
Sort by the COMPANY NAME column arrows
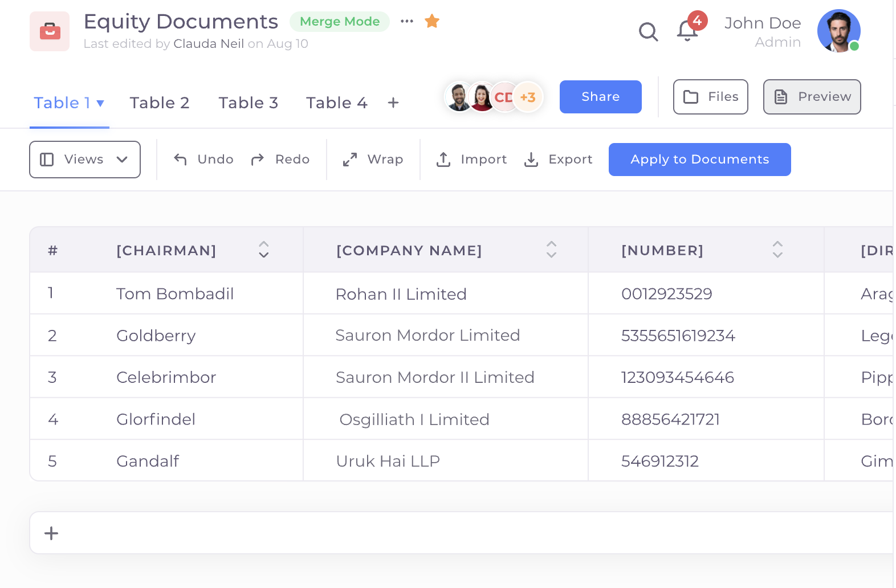551,250
